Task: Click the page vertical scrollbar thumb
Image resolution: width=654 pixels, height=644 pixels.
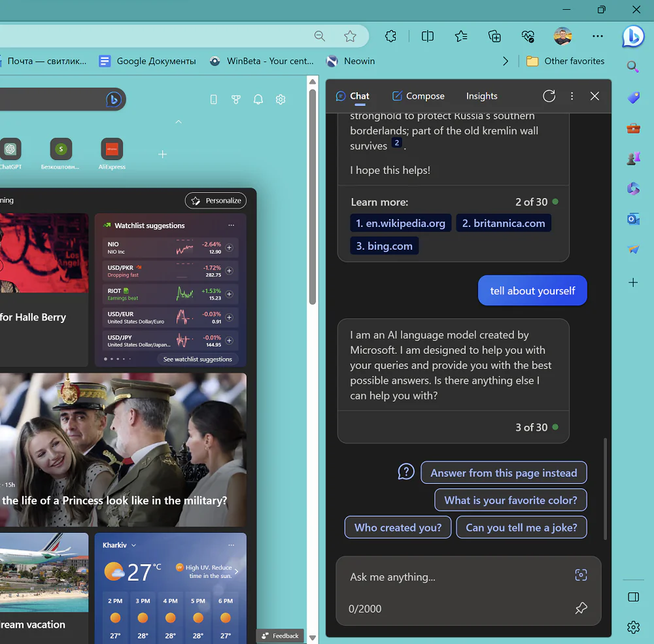Action: pos(313,196)
